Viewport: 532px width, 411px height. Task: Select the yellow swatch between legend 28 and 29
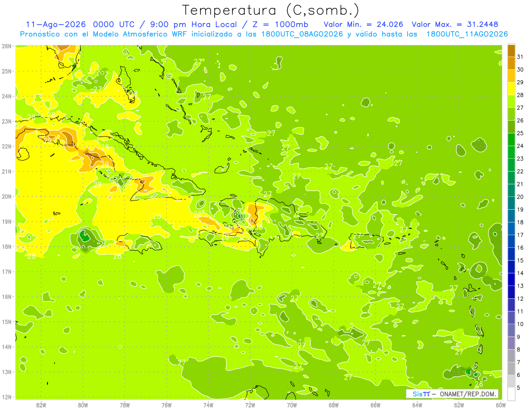point(511,89)
